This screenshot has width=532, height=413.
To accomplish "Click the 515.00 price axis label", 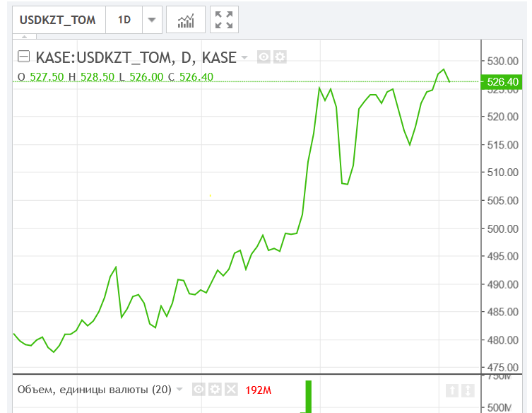I will 503,145.
